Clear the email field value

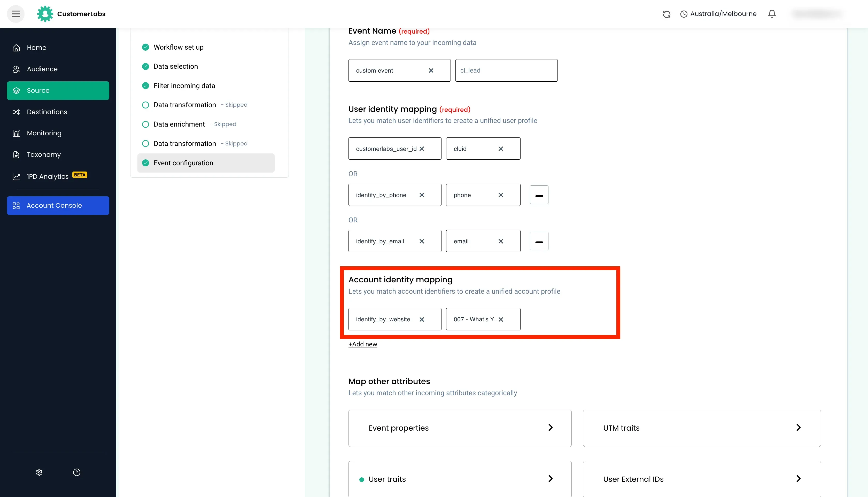(x=501, y=241)
